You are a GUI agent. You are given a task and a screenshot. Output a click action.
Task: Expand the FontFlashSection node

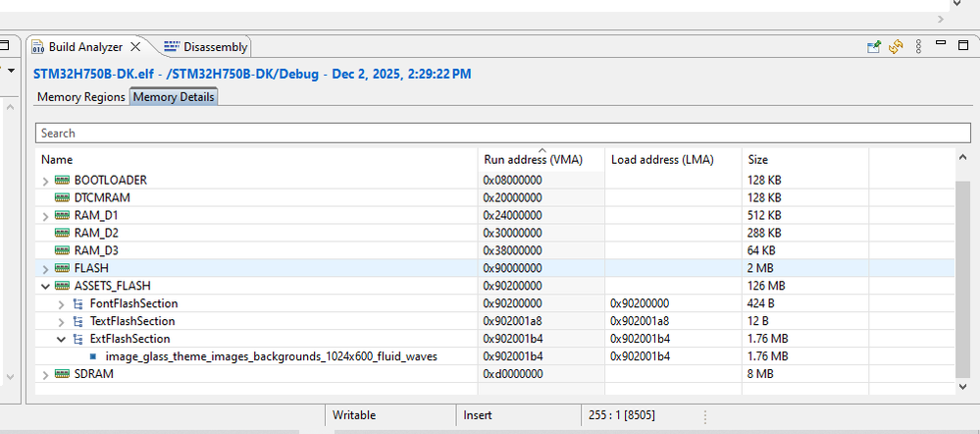62,304
